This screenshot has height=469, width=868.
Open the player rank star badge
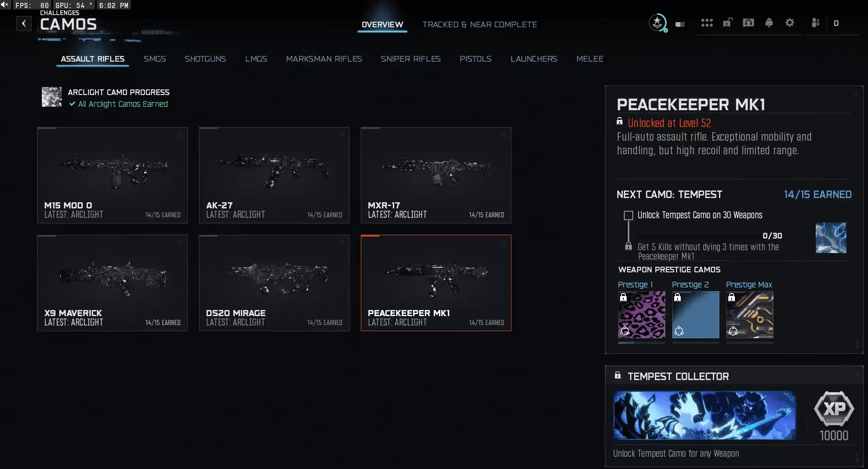coord(658,23)
